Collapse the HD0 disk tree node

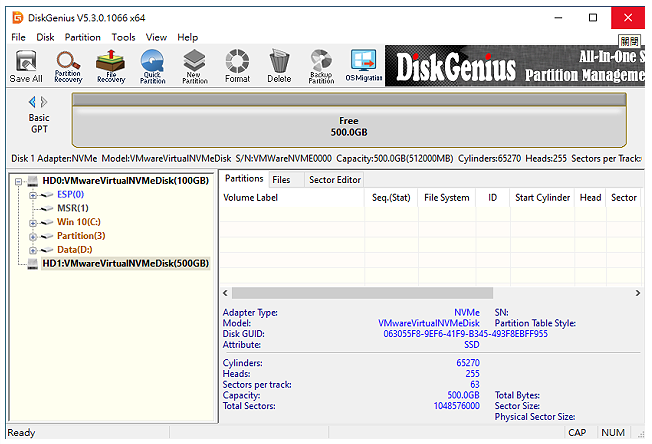click(x=18, y=181)
